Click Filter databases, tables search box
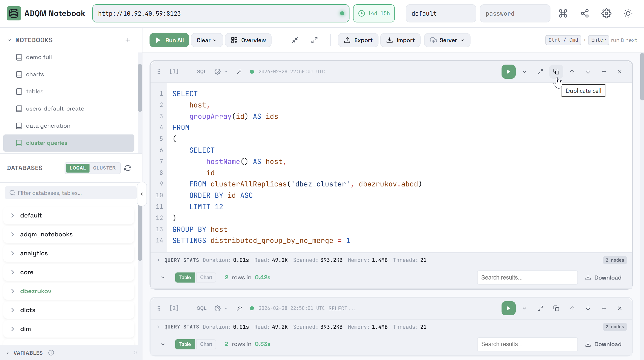The height and width of the screenshot is (360, 644). click(71, 193)
